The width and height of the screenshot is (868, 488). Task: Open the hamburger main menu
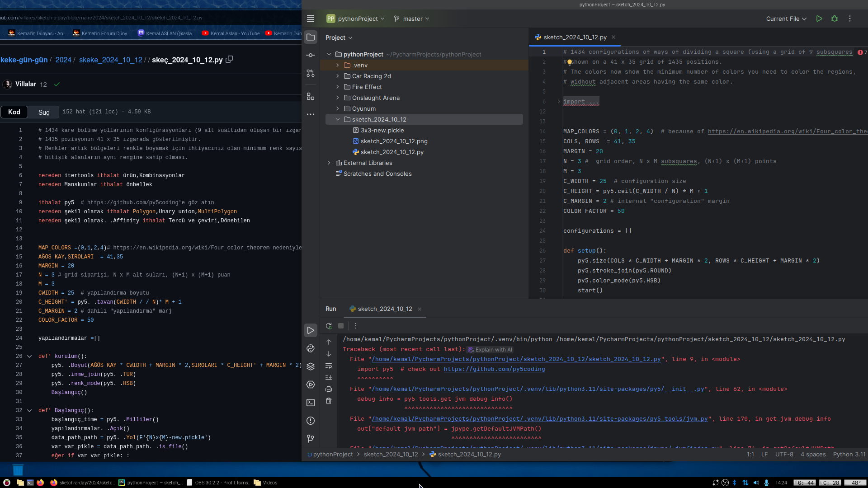click(x=311, y=19)
